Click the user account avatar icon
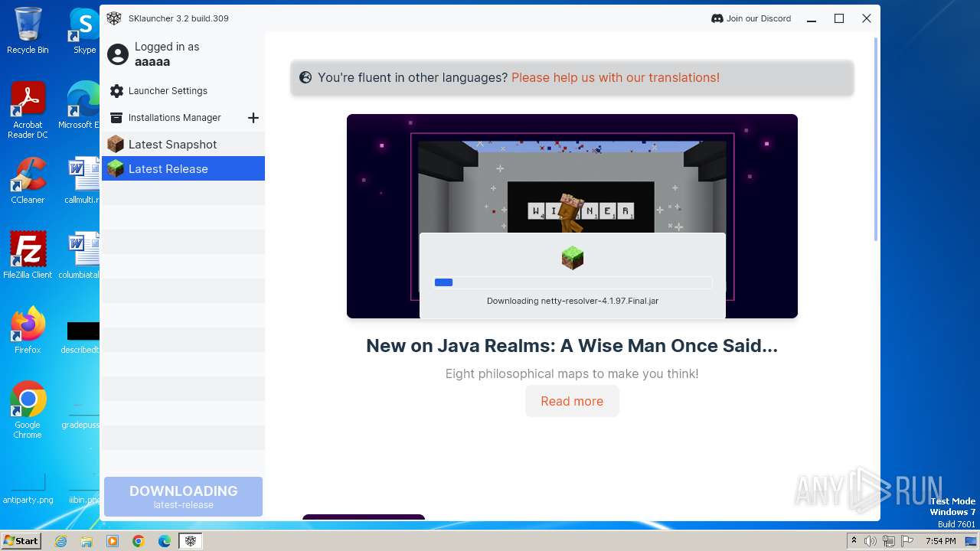Image resolution: width=980 pixels, height=551 pixels. (x=117, y=54)
